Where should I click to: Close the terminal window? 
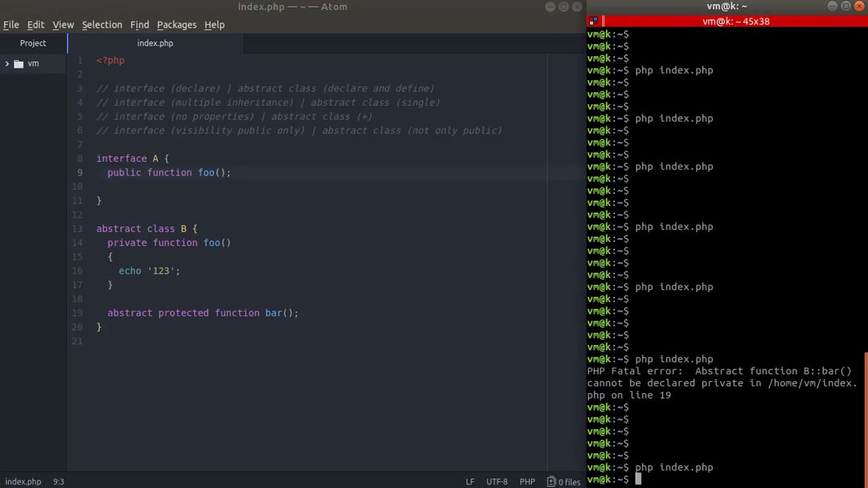(859, 6)
